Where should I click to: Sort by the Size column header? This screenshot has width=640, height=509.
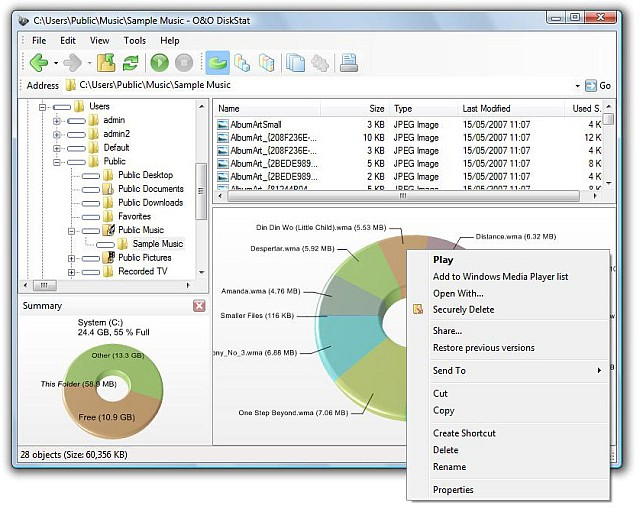355,109
